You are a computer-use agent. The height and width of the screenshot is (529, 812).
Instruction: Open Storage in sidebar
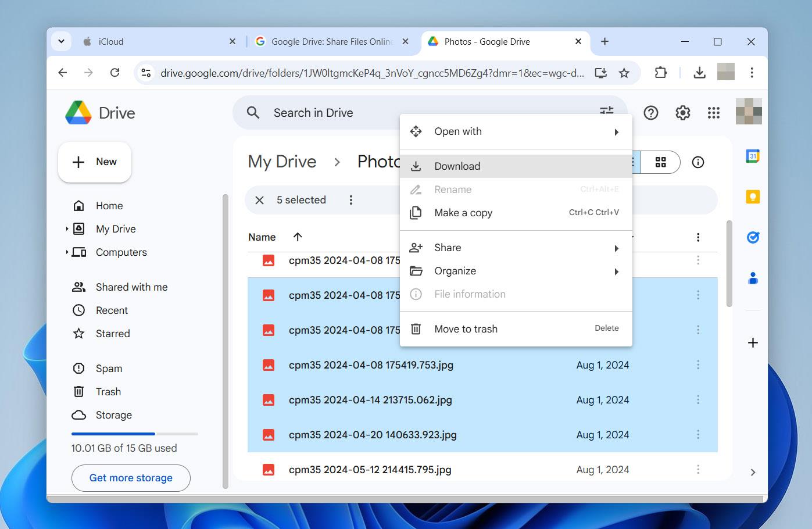click(113, 415)
